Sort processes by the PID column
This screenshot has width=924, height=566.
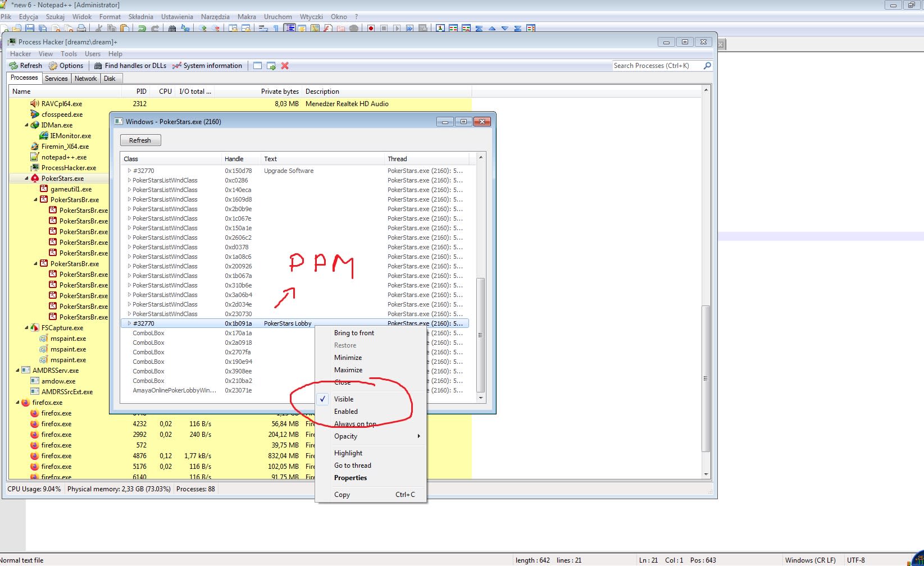136,92
